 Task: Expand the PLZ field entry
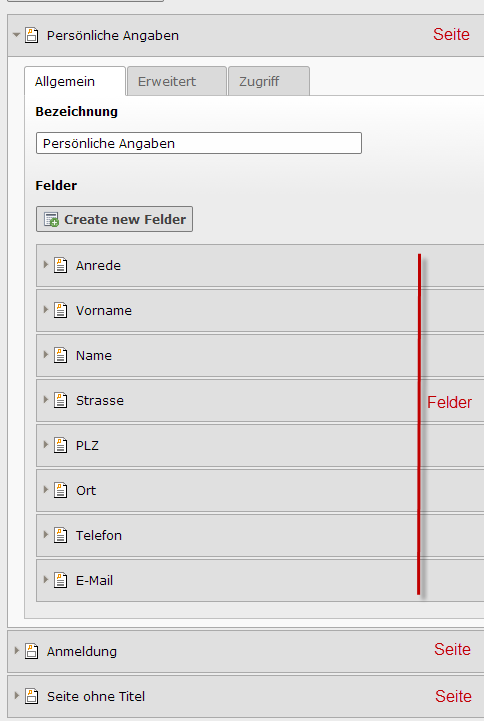click(x=46, y=445)
